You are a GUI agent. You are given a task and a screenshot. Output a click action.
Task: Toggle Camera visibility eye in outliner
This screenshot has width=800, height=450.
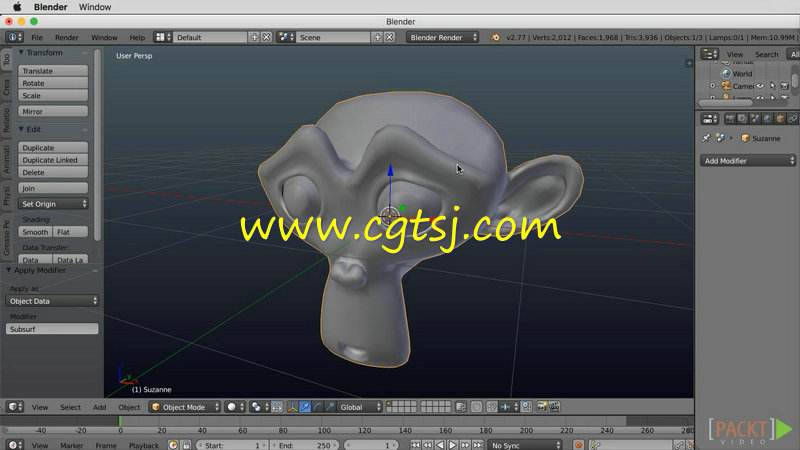[760, 86]
